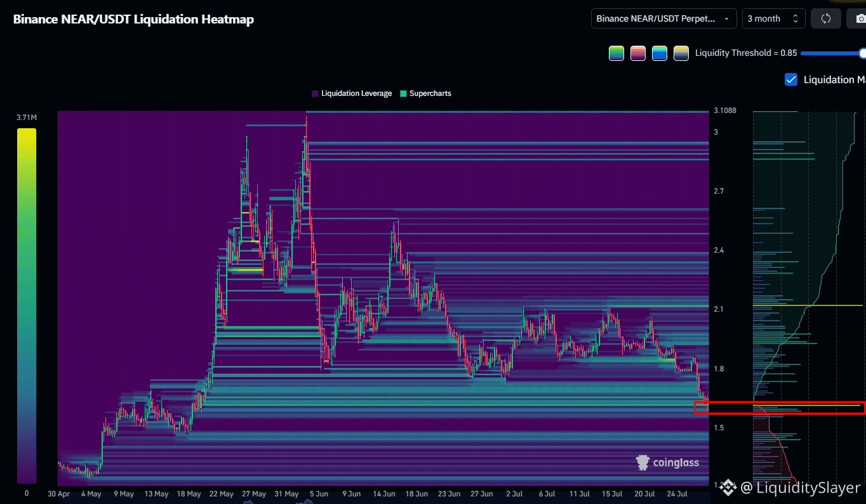Click the "20 Jul" date axis label
The width and height of the screenshot is (866, 504).
pyautogui.click(x=644, y=494)
